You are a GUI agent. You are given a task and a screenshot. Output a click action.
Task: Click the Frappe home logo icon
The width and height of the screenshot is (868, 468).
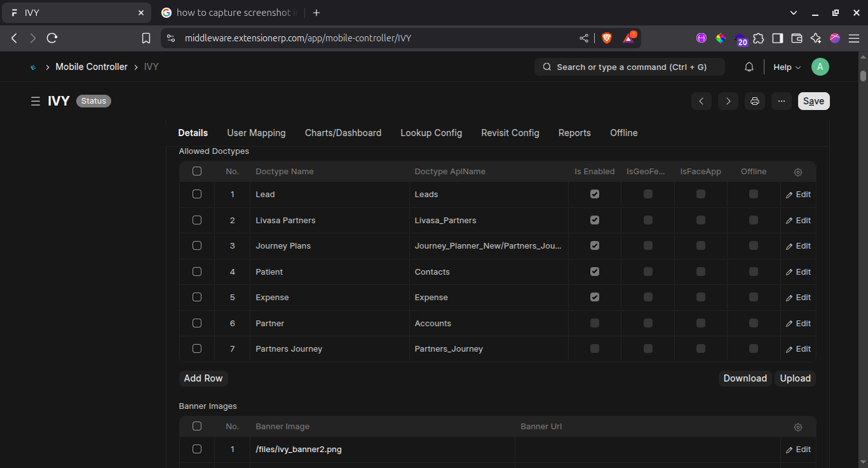pyautogui.click(x=33, y=67)
